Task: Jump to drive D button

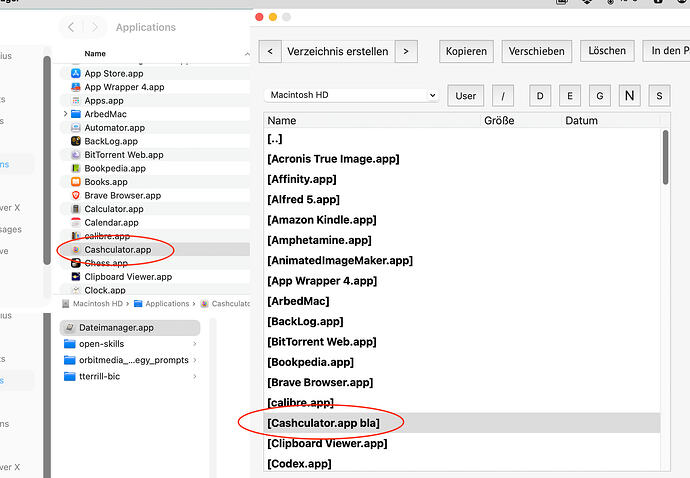Action: (x=540, y=96)
